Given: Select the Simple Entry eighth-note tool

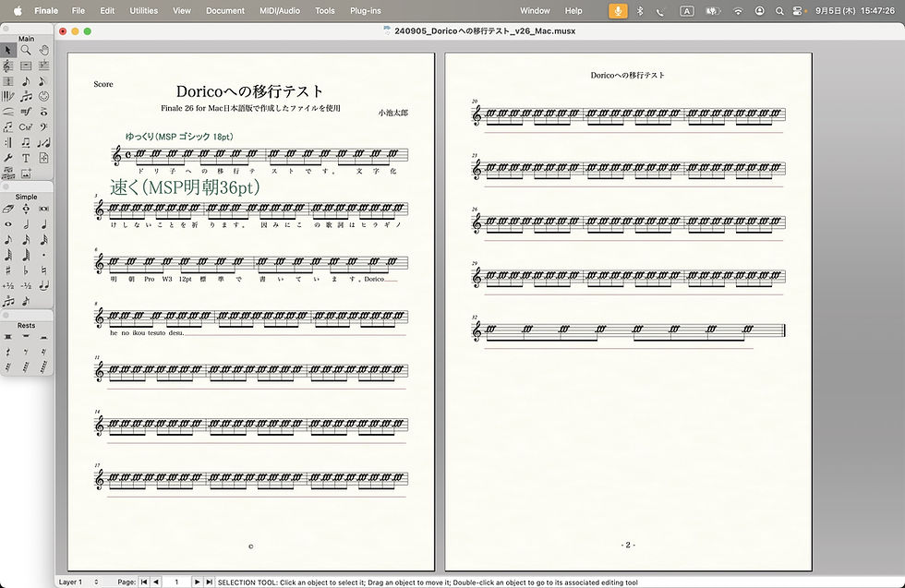Looking at the screenshot, I should [x=26, y=81].
